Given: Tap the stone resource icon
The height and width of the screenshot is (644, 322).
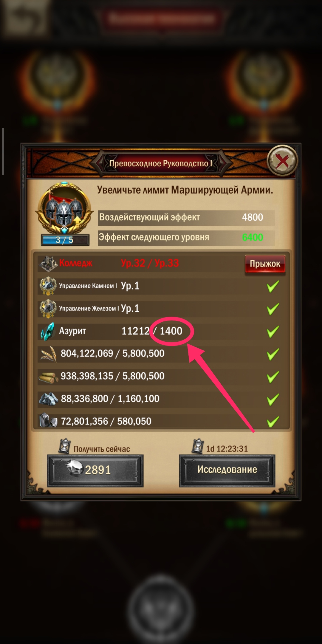Looking at the screenshot, I should point(49,399).
